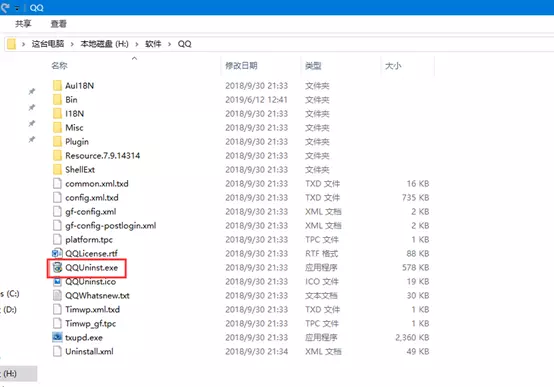Viewport: 554px width, 387px height.
Task: Sort by the 名称 column header
Action: pyautogui.click(x=59, y=66)
